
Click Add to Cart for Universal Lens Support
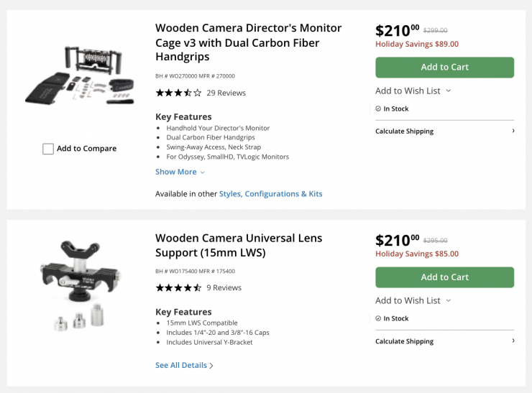coord(444,277)
